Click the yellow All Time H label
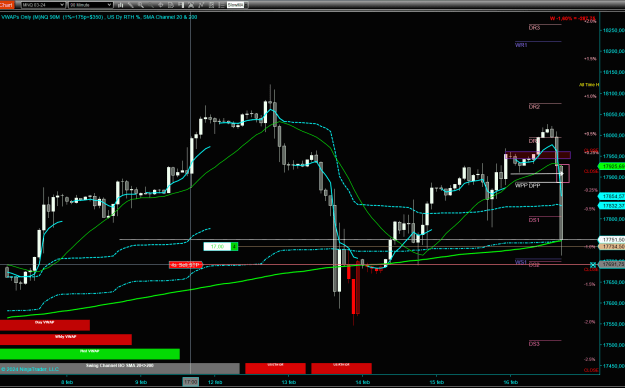Screen dimensions: 625x388 coord(589,85)
